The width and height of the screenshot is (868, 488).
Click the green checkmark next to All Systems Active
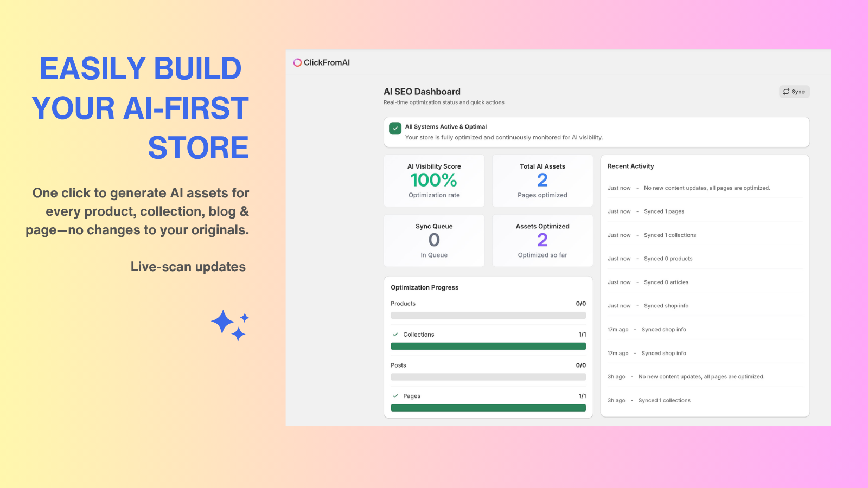pos(395,129)
